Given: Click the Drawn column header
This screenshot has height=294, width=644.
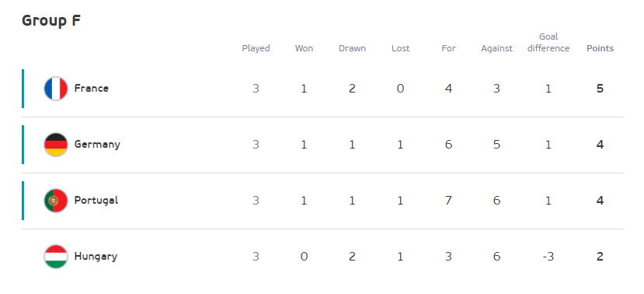Looking at the screenshot, I should [353, 48].
